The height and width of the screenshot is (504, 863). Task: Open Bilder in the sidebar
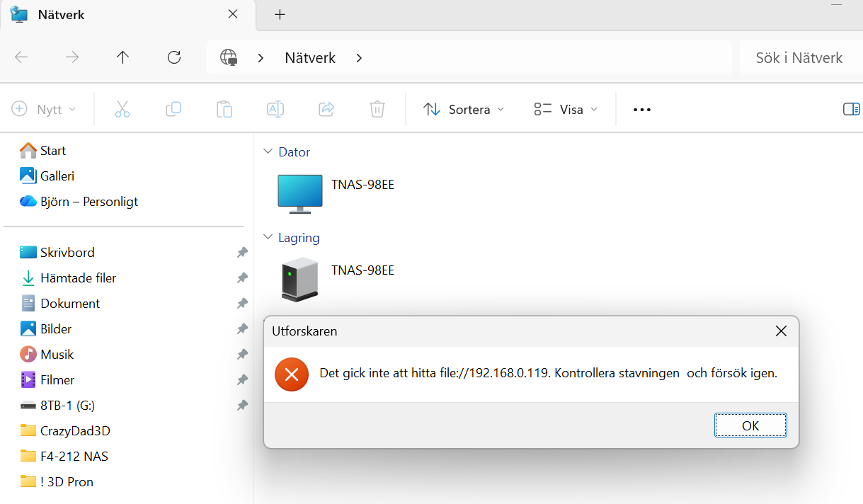coord(46,328)
